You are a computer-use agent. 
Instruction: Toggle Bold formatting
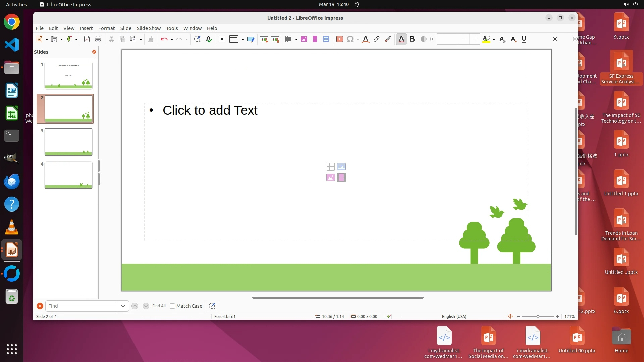[412, 39]
